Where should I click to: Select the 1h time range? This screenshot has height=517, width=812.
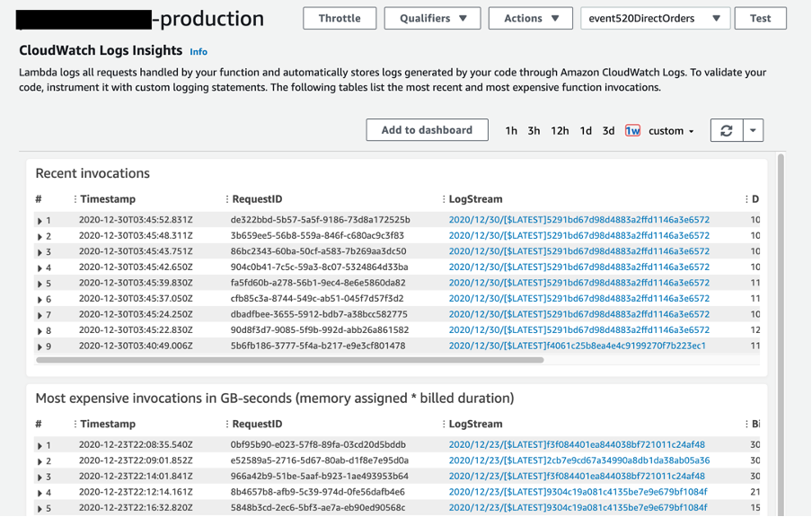[511, 131]
